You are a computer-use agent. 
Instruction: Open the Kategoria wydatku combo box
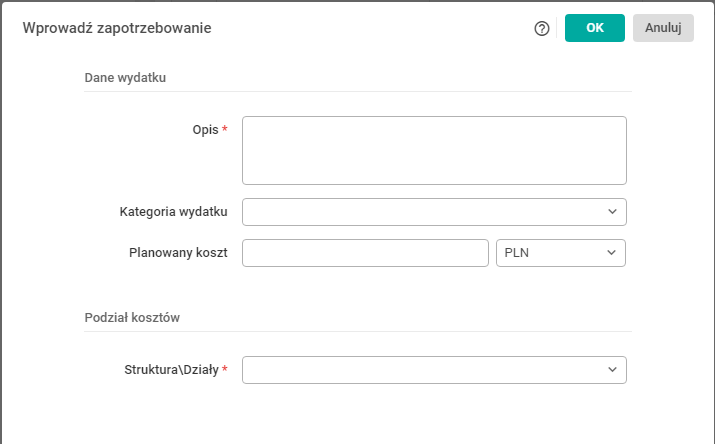(x=424, y=212)
